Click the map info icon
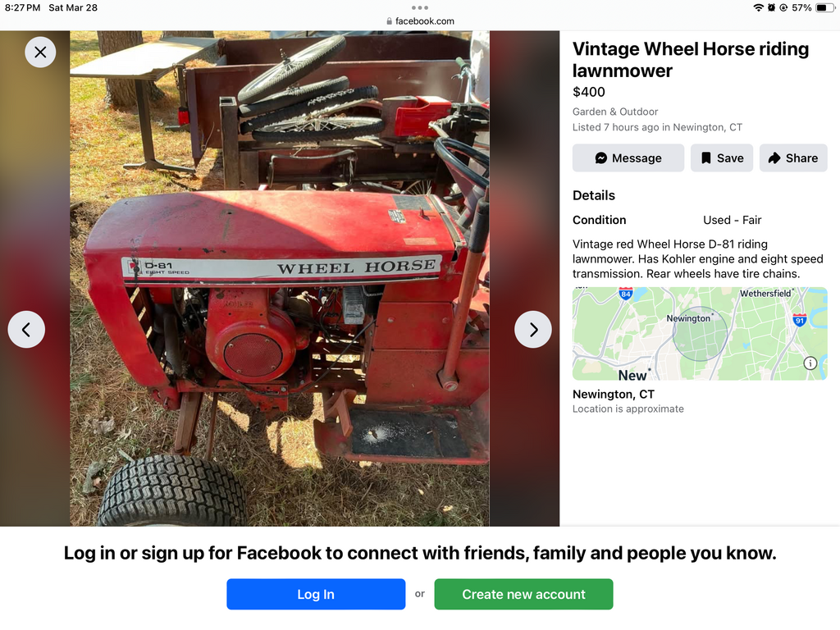The width and height of the screenshot is (840, 630). [810, 363]
